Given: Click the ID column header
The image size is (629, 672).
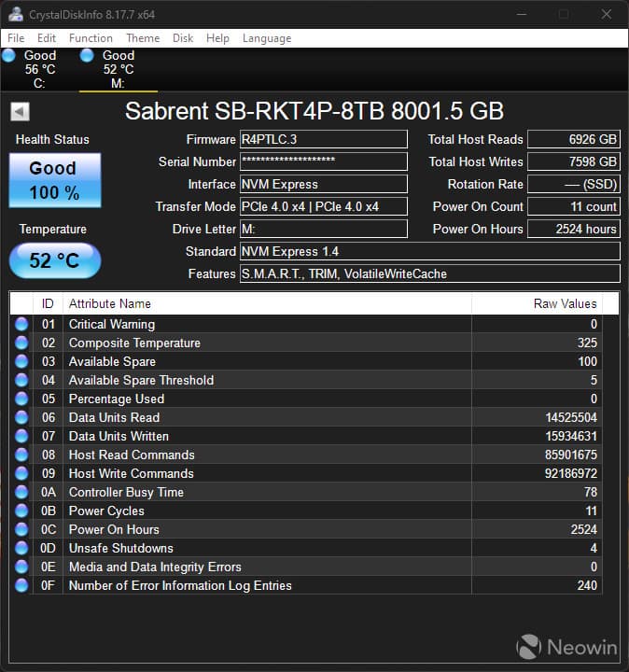Looking at the screenshot, I should [48, 303].
